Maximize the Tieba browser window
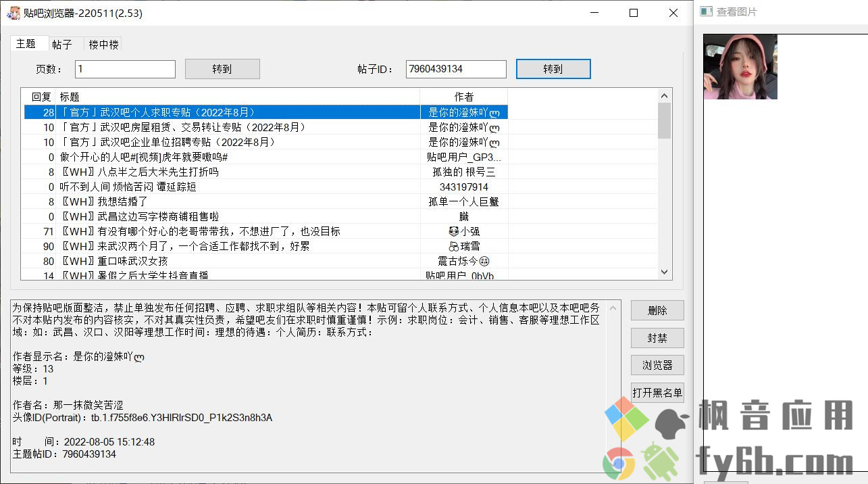This screenshot has width=868, height=484. tap(634, 13)
